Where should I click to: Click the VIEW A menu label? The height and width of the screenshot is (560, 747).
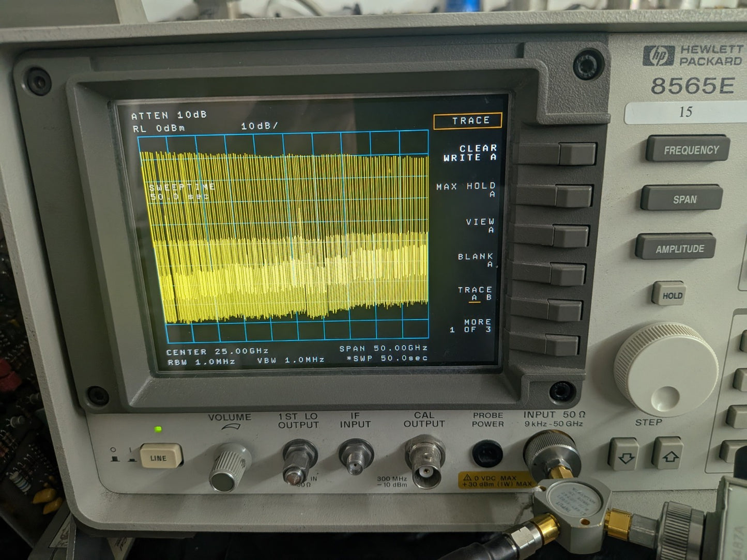(480, 225)
